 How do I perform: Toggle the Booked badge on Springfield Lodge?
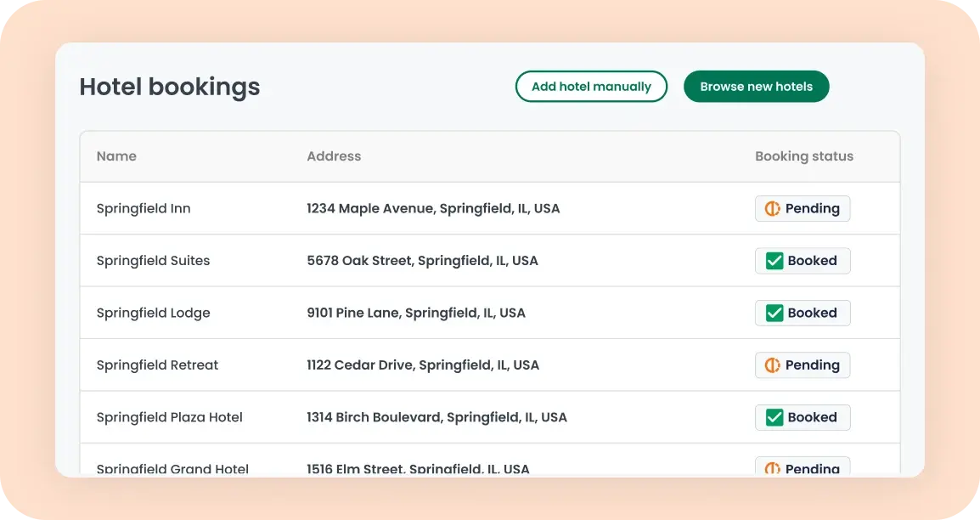(x=803, y=313)
